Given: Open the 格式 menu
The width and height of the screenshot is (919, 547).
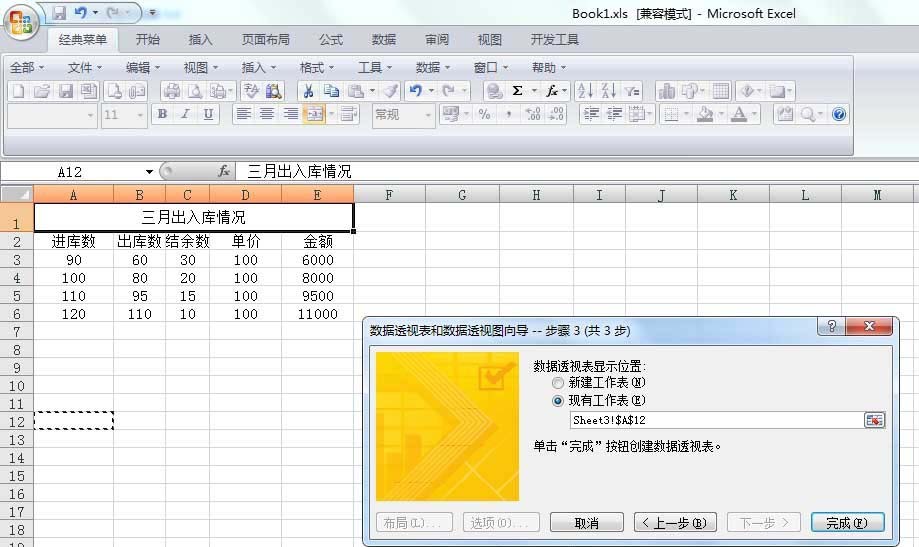Looking at the screenshot, I should pyautogui.click(x=316, y=67).
